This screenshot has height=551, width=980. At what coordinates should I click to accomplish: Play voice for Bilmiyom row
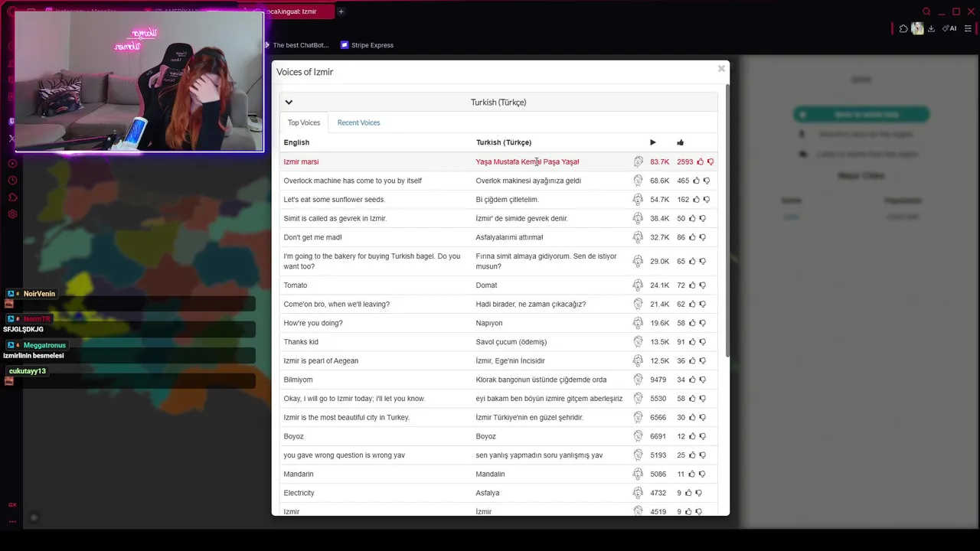638,380
